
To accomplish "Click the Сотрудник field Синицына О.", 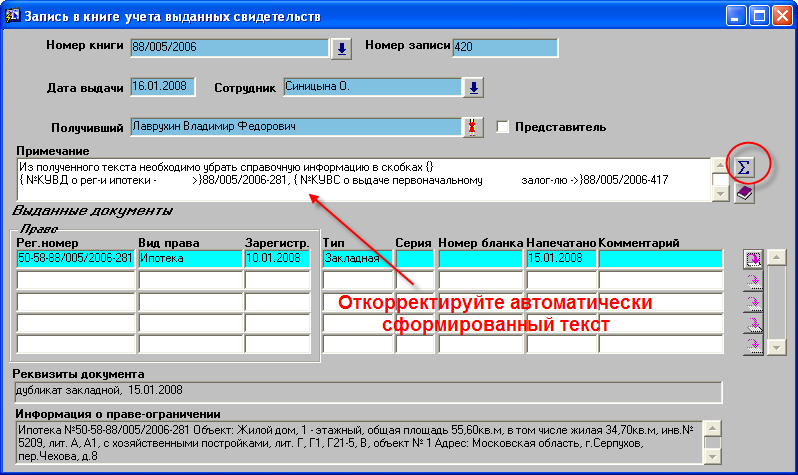I will (372, 87).
